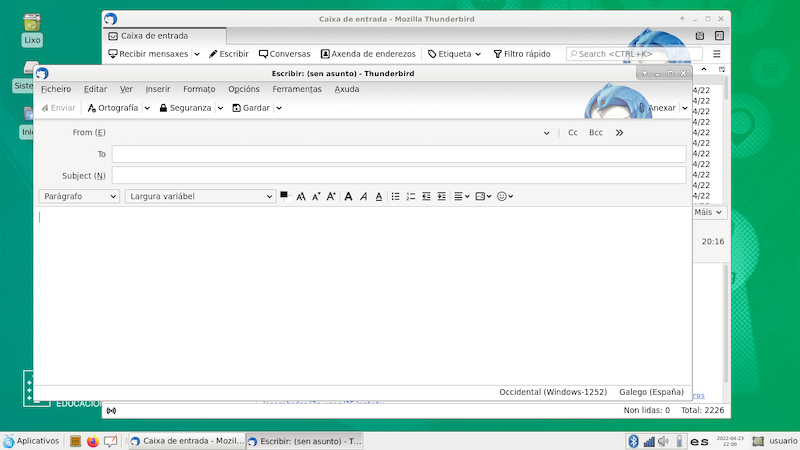The height and width of the screenshot is (450, 800).
Task: Open the Parágrafo paragraph style dropdown
Action: [x=79, y=196]
